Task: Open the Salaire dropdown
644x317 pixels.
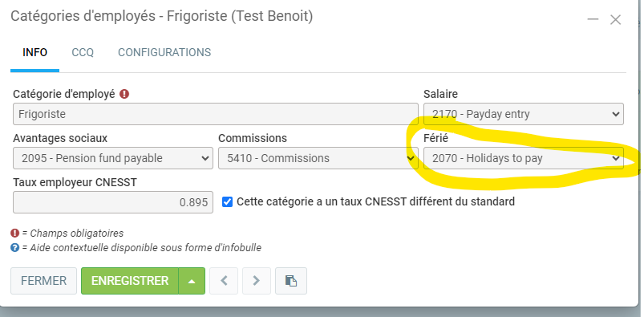Action: click(524, 114)
